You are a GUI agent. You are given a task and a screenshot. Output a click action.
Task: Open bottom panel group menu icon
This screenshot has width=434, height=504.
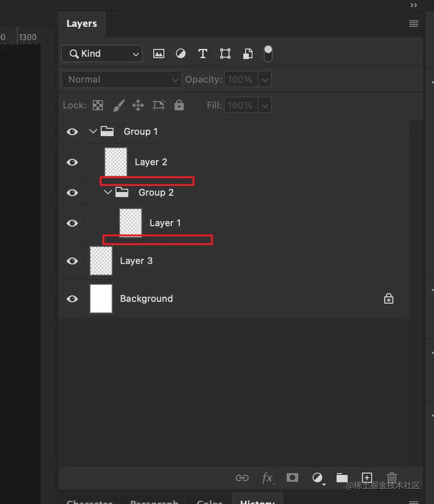click(413, 502)
